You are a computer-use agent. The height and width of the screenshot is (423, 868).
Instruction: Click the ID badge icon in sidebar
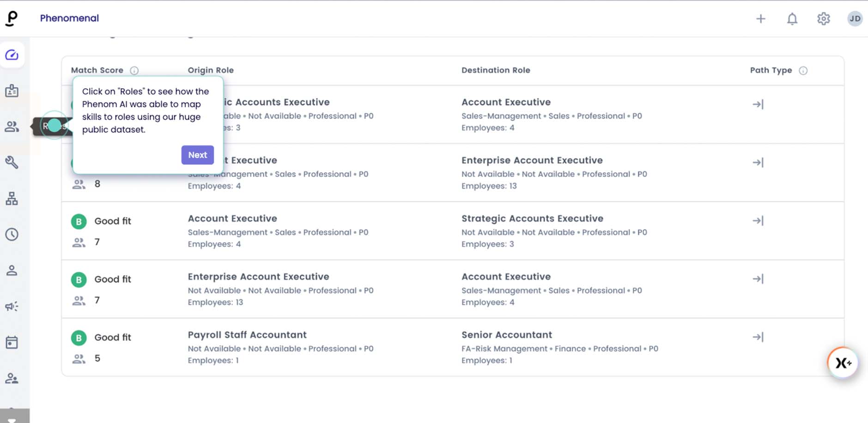[12, 91]
